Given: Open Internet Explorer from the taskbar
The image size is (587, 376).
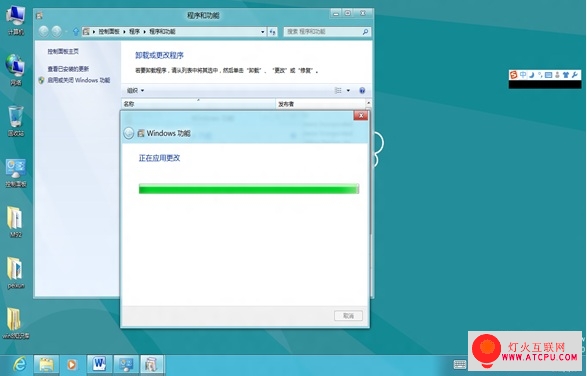Looking at the screenshot, I should (x=19, y=364).
